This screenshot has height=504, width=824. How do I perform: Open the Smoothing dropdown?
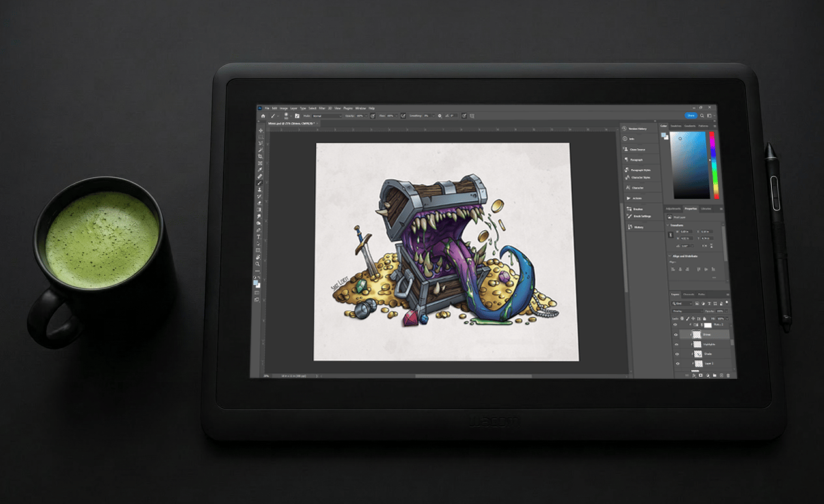434,116
